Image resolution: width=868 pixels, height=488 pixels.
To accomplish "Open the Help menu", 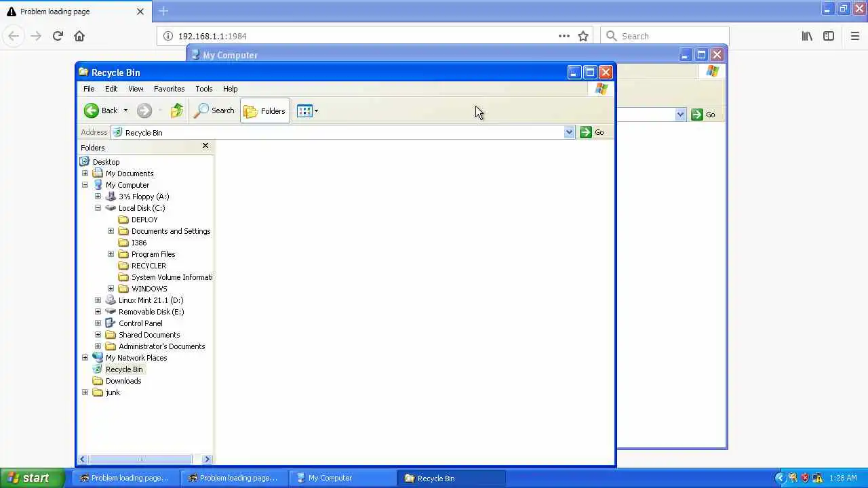I will (230, 89).
